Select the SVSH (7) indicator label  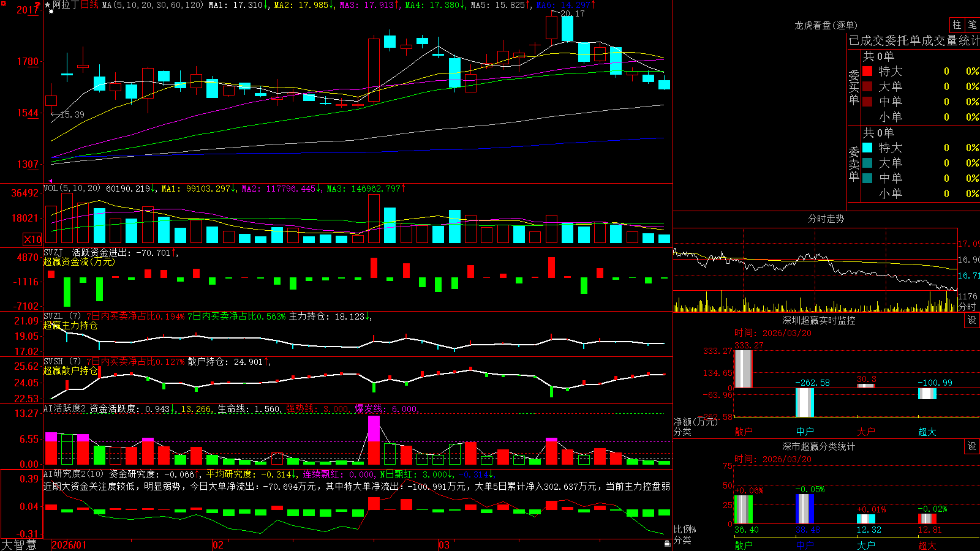pyautogui.click(x=62, y=362)
